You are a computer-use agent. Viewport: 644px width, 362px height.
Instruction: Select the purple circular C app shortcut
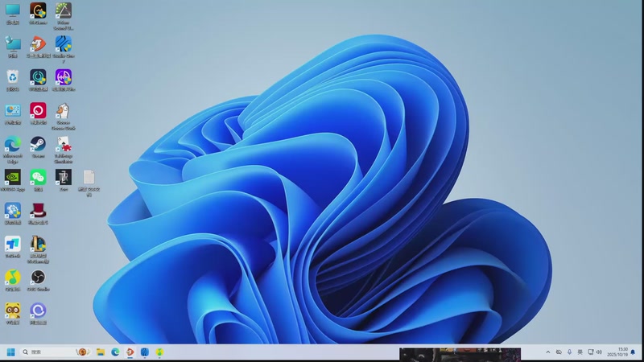point(38,311)
